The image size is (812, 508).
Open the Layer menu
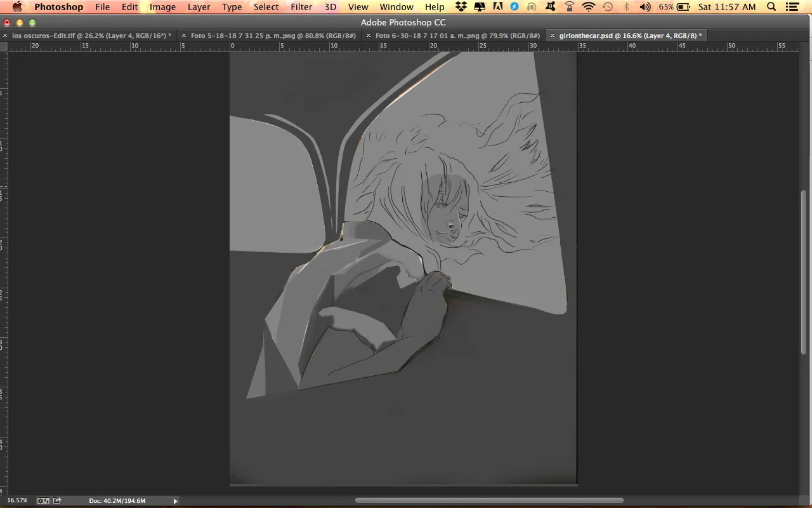pos(199,7)
